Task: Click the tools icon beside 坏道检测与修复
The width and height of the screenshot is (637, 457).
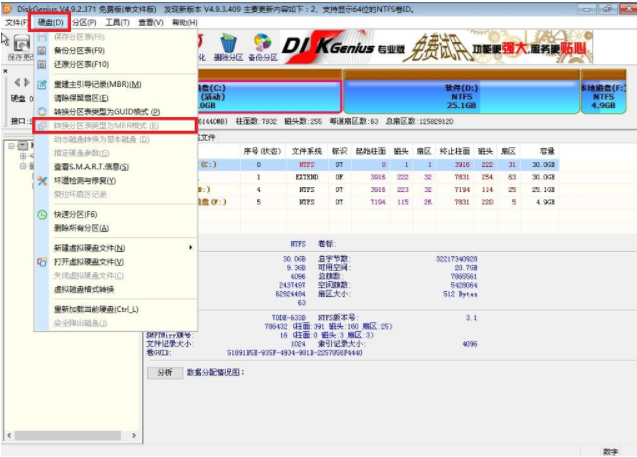Action: pos(42,180)
